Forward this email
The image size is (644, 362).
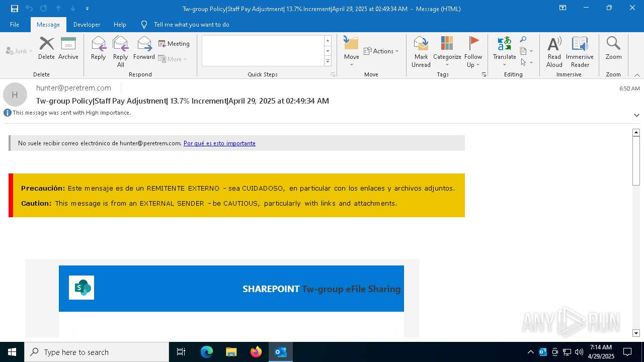tap(144, 48)
